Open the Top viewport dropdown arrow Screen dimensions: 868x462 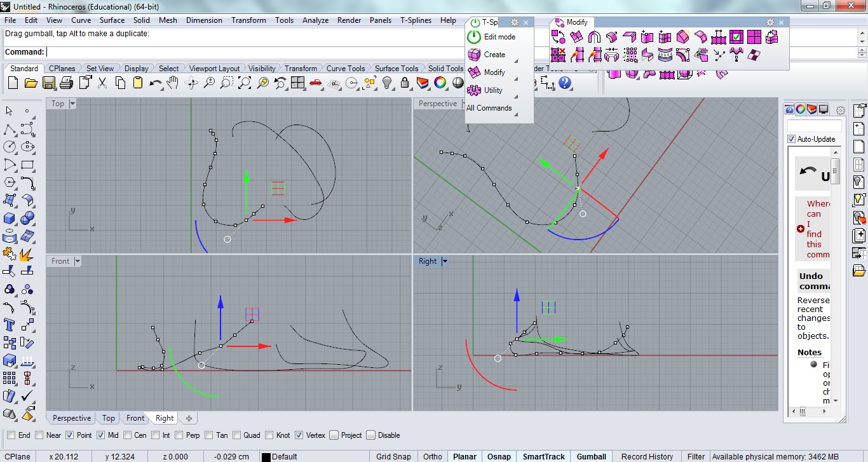[72, 104]
